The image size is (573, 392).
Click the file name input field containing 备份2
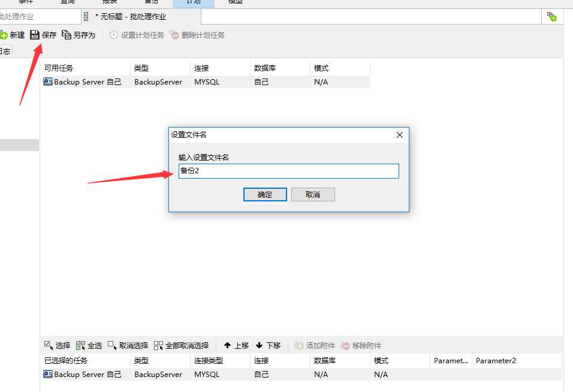[289, 171]
